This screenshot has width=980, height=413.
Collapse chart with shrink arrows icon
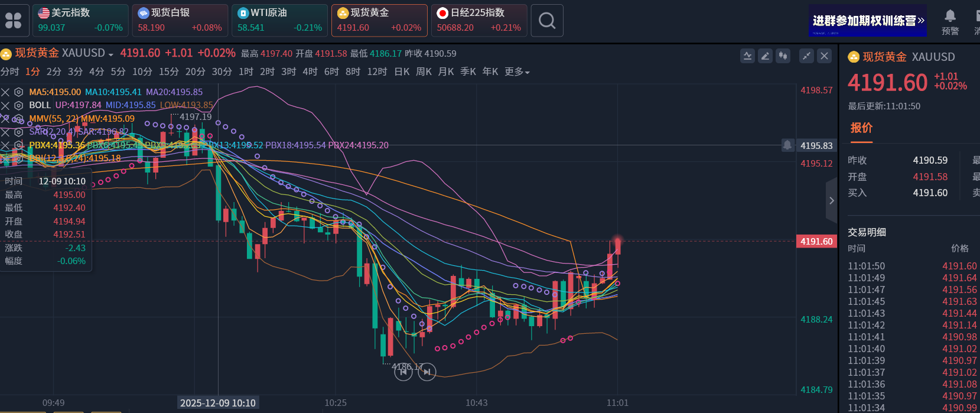click(x=806, y=56)
